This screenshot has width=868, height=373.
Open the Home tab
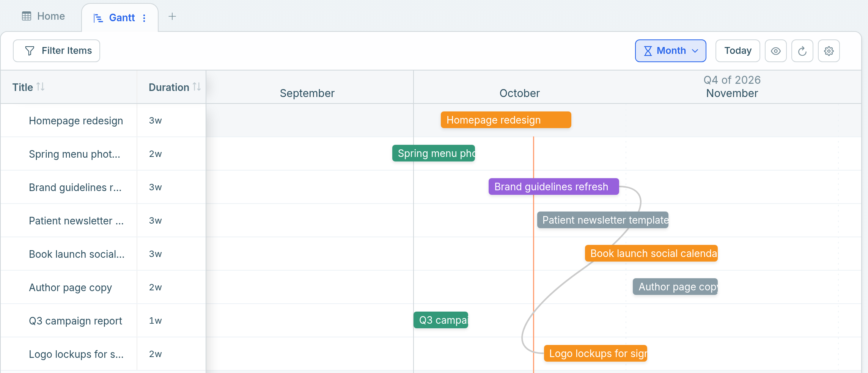tap(43, 16)
